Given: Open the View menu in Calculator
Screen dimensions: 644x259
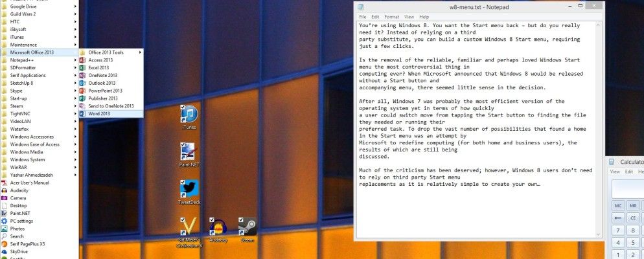Looking at the screenshot, I should (615, 172).
